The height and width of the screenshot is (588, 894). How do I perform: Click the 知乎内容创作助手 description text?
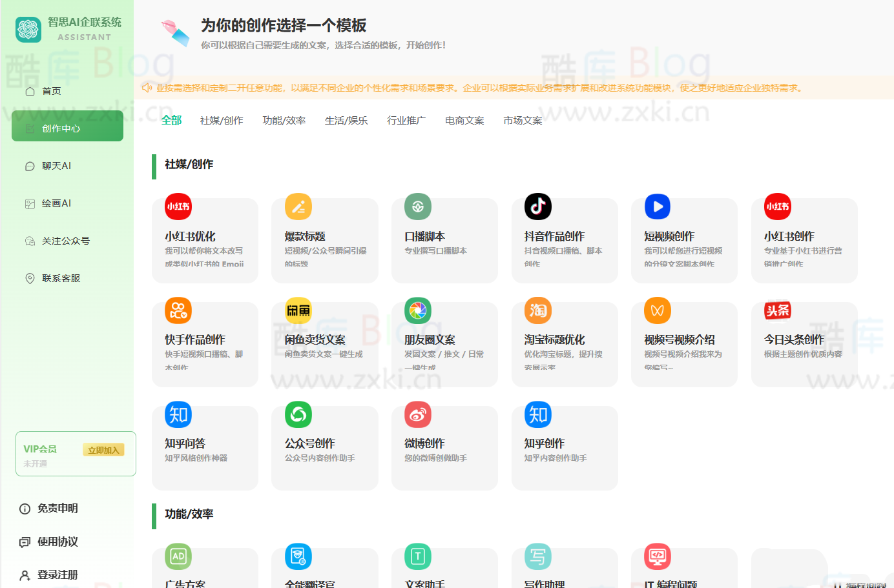pyautogui.click(x=556, y=458)
